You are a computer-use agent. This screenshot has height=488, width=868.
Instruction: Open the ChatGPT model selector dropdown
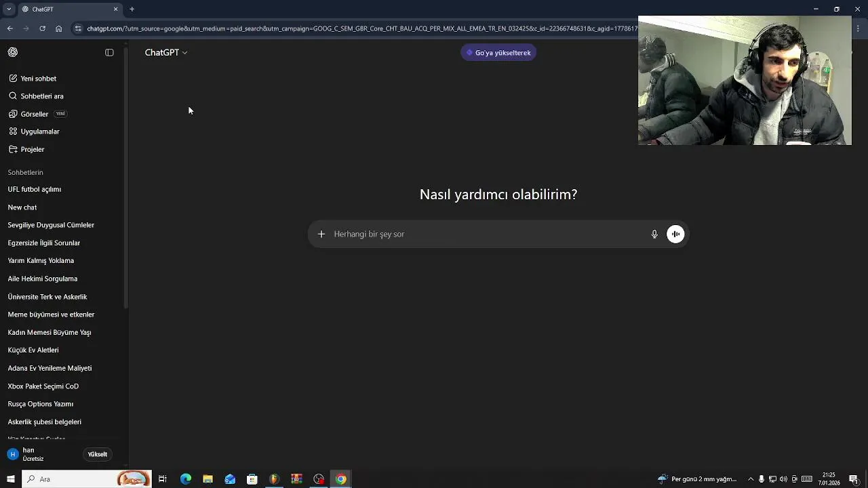tap(165, 52)
